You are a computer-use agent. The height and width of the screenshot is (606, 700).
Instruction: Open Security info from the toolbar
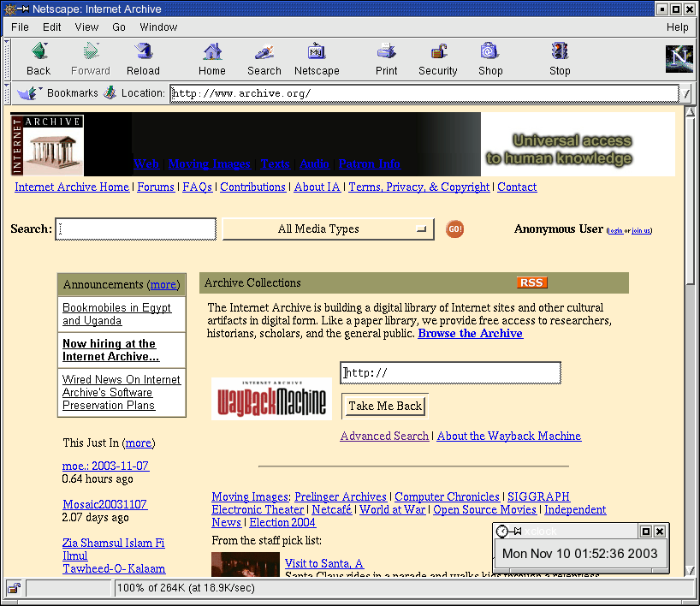click(x=438, y=51)
